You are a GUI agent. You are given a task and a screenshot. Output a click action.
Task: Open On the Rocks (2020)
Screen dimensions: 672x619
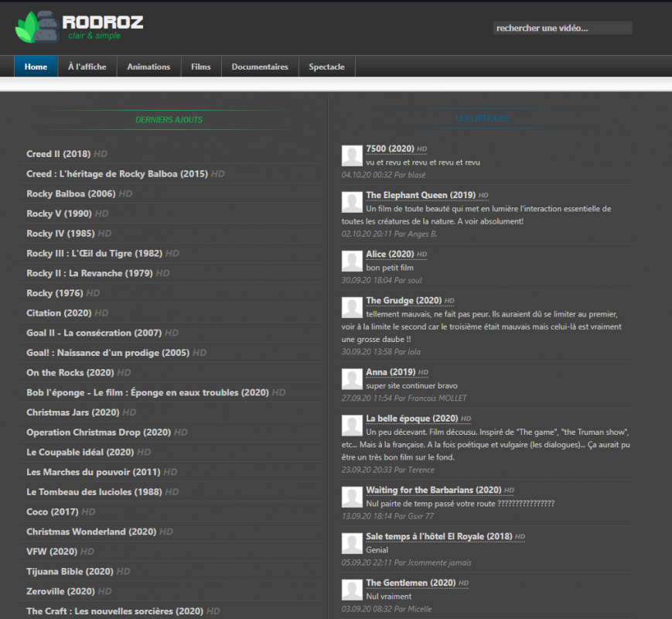[70, 372]
